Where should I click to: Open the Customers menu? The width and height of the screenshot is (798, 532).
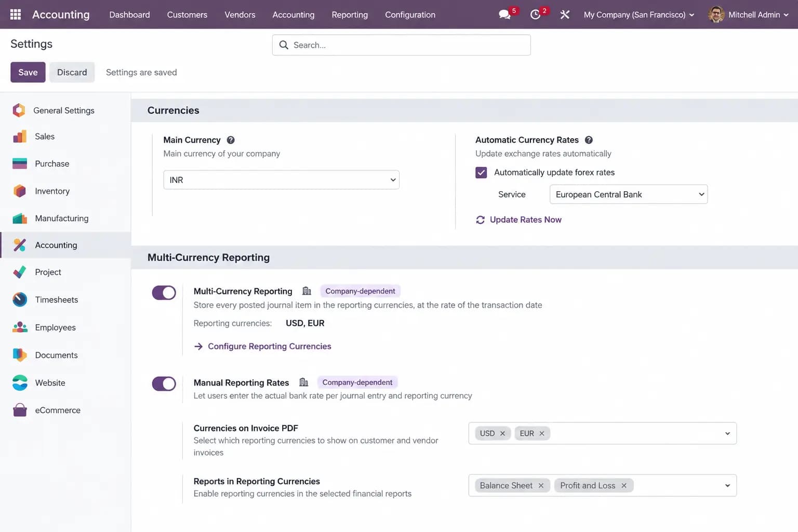187,15
